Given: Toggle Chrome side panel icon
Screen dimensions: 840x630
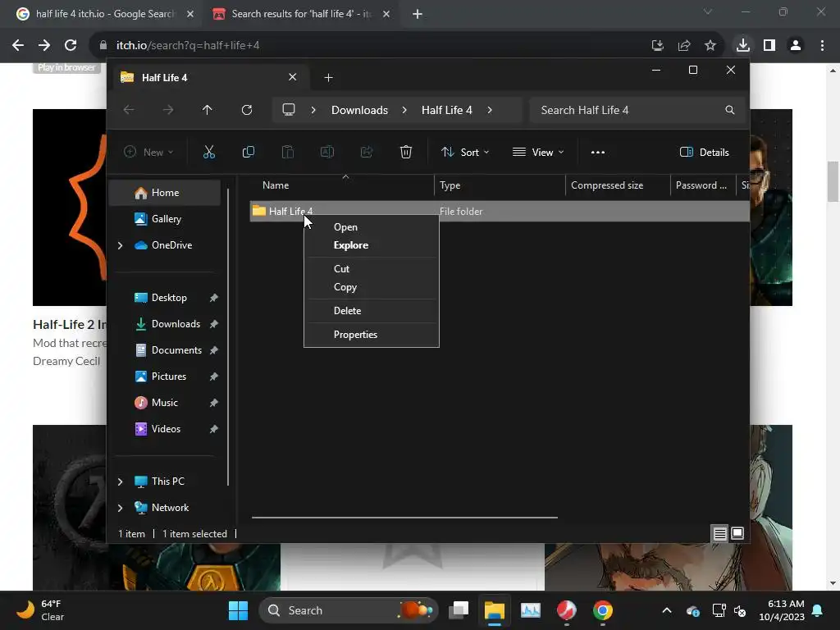Looking at the screenshot, I should 769,46.
